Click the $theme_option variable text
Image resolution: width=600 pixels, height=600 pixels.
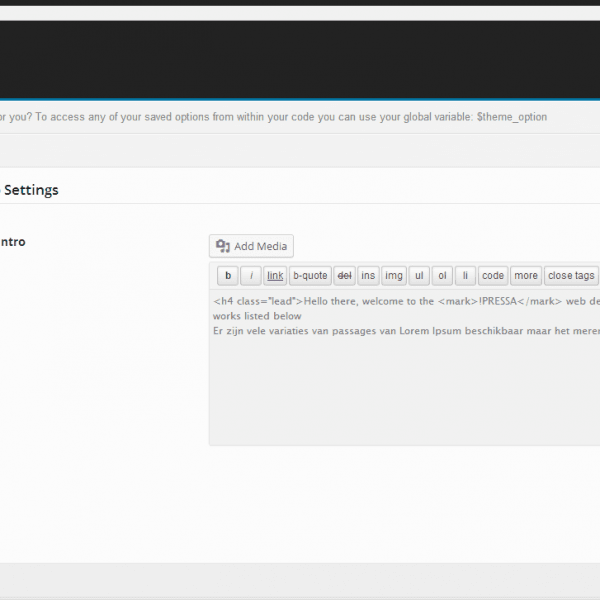coord(512,117)
